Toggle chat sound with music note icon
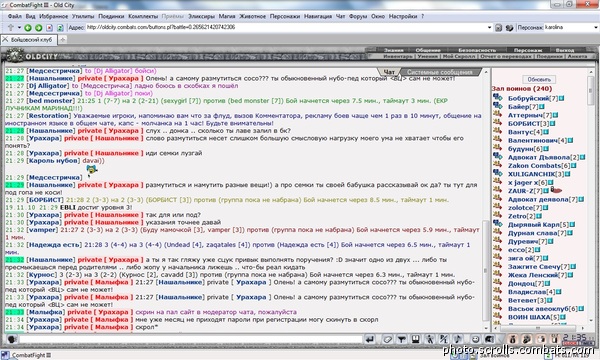 458,339
